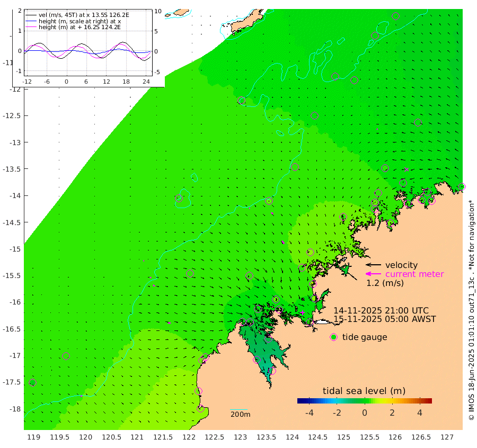Click the '-16' latitude axis label
Viewport: 477px width, 448px height.
pos(15,302)
